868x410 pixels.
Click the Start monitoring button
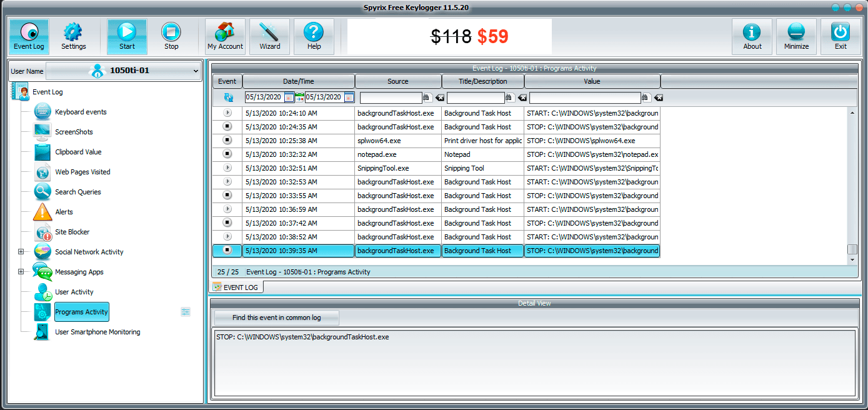click(127, 36)
